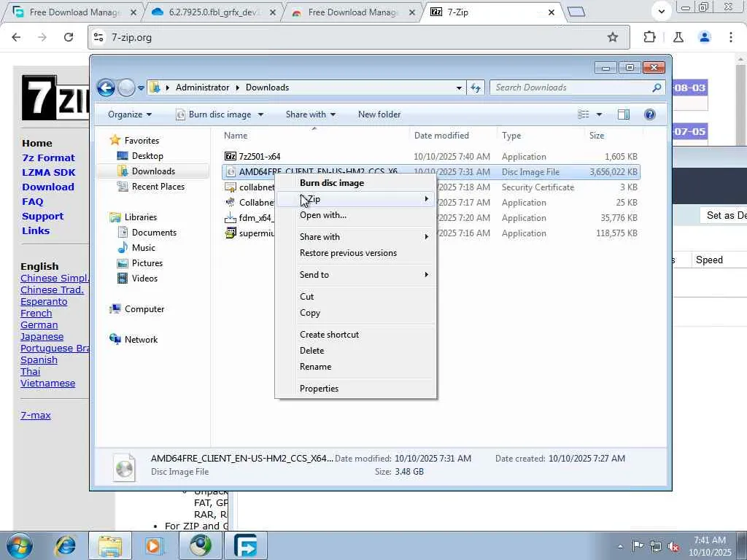Open the Chrome profile avatar icon

[x=705, y=37]
